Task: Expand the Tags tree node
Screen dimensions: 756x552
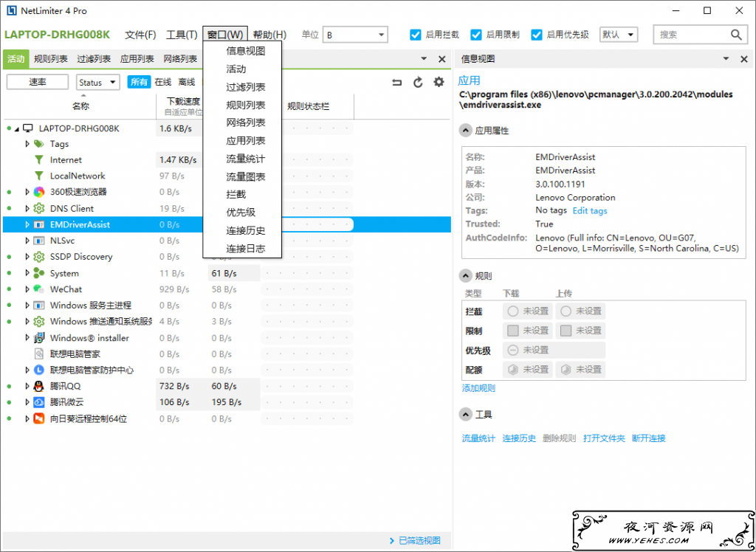Action: (27, 144)
